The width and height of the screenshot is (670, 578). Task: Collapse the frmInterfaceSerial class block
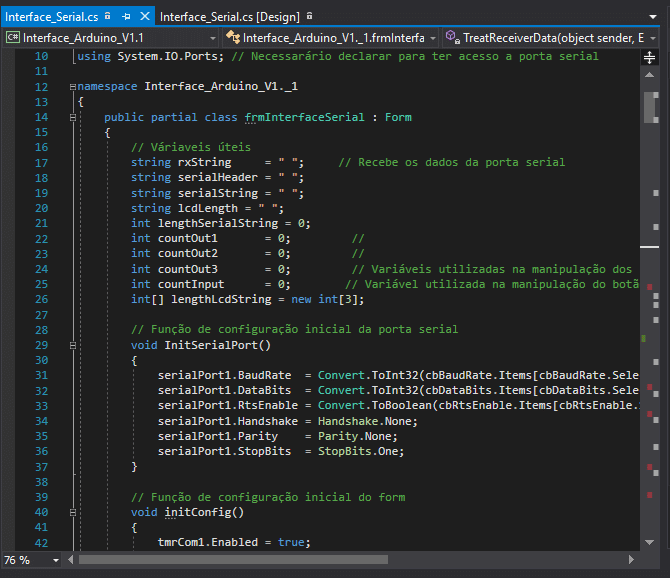point(73,117)
